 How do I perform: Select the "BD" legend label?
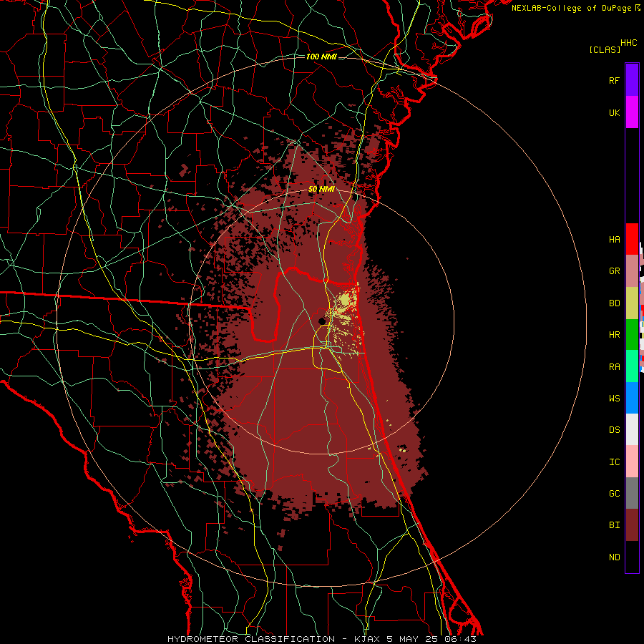(x=614, y=303)
